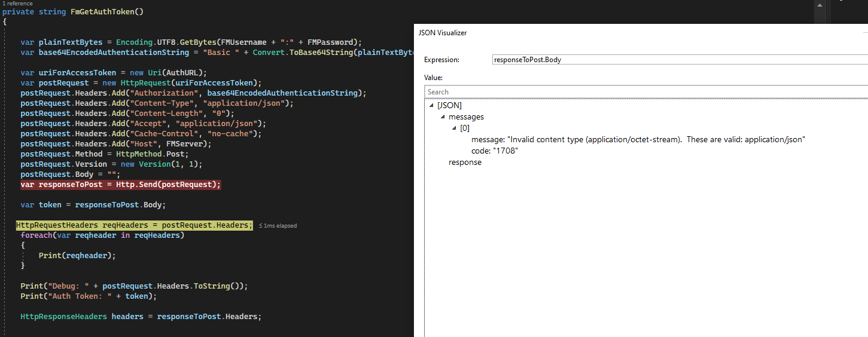Click the Headers.Add "Cache-Control" line
Screen dimensions: 868x337
point(141,134)
